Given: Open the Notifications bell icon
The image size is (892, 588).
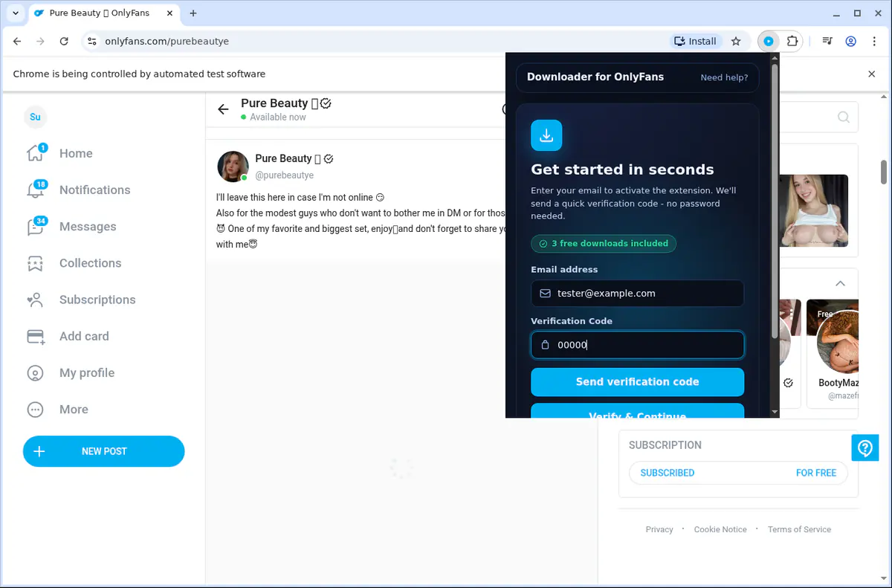Looking at the screenshot, I should 35,190.
